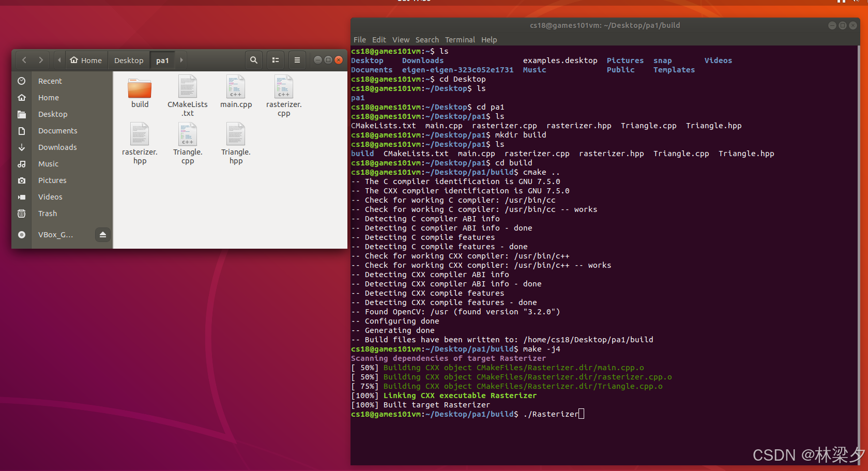This screenshot has width=868, height=471.
Task: Click the Documents icon in sidebar
Action: tap(22, 131)
